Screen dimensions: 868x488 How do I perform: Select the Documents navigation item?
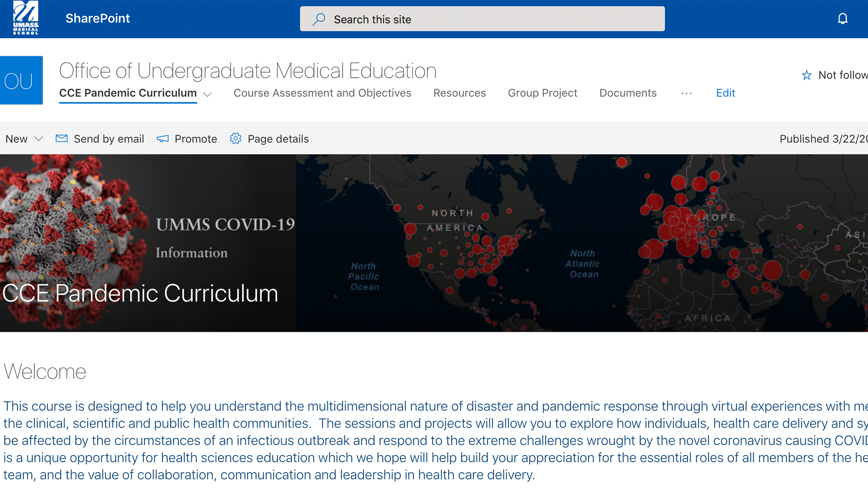[x=628, y=93]
